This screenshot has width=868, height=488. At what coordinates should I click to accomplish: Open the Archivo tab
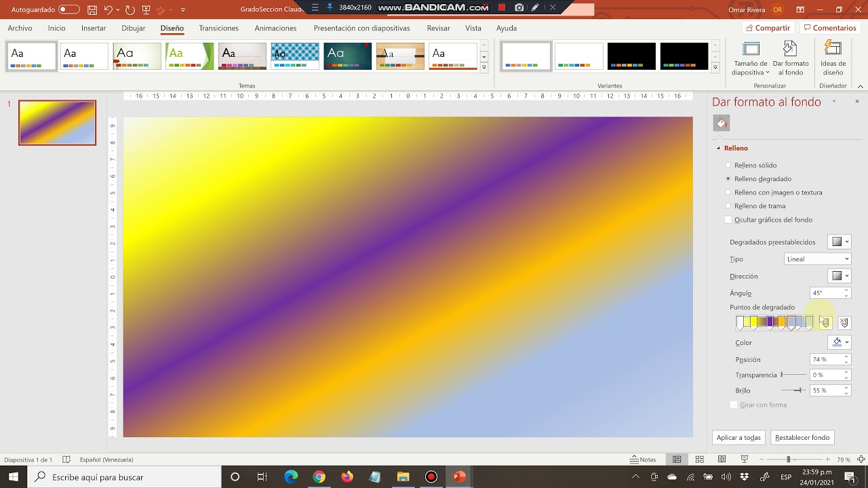coord(20,28)
